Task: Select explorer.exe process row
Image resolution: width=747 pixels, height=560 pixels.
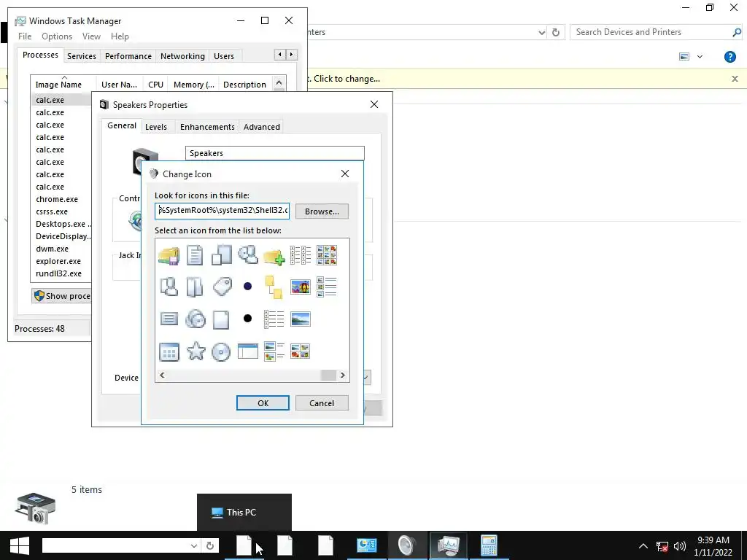Action: tap(58, 261)
